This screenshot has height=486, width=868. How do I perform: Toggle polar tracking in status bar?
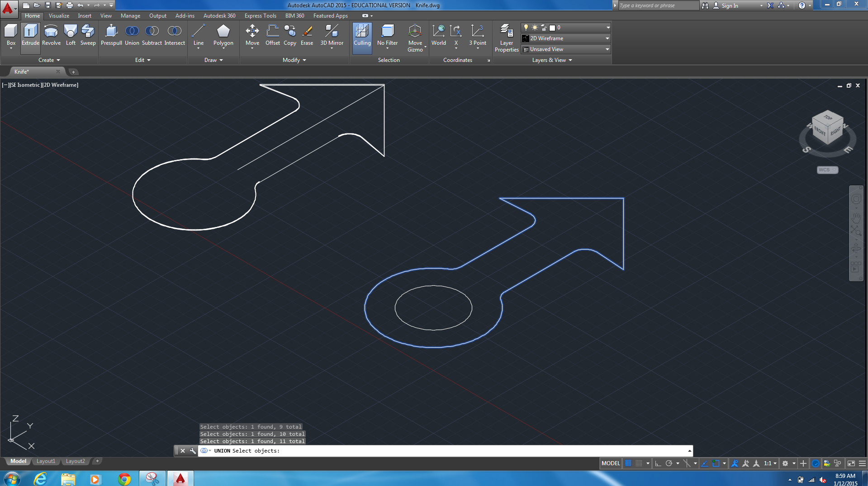coord(669,463)
